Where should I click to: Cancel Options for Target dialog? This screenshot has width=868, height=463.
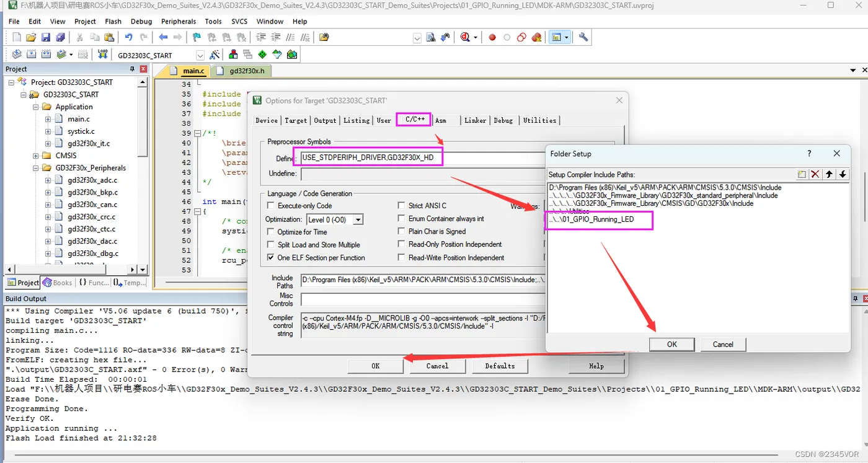click(437, 366)
